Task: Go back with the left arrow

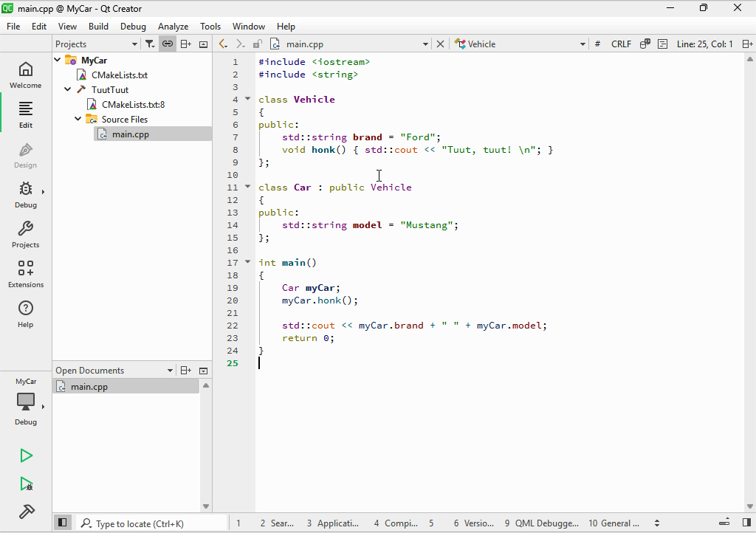Action: pyautogui.click(x=223, y=44)
